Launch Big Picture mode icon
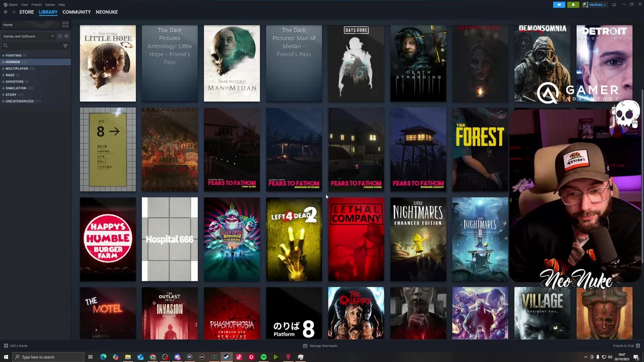This screenshot has width=644, height=362. 614,5
